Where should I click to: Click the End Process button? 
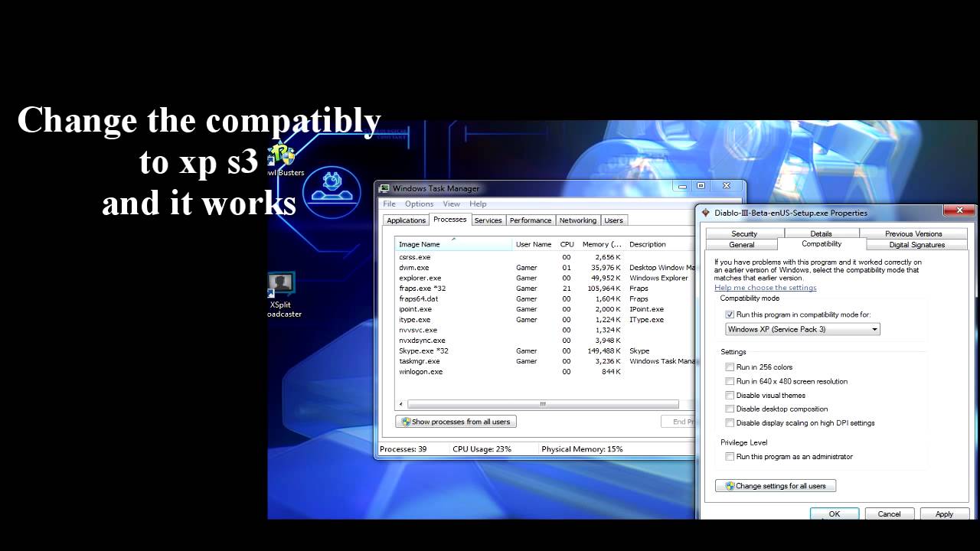coord(679,422)
